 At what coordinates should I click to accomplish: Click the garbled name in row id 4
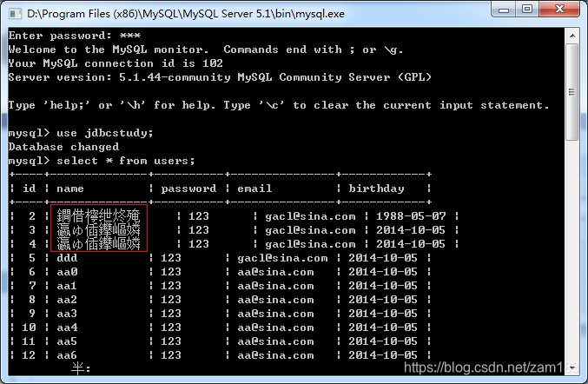pyautogui.click(x=98, y=244)
